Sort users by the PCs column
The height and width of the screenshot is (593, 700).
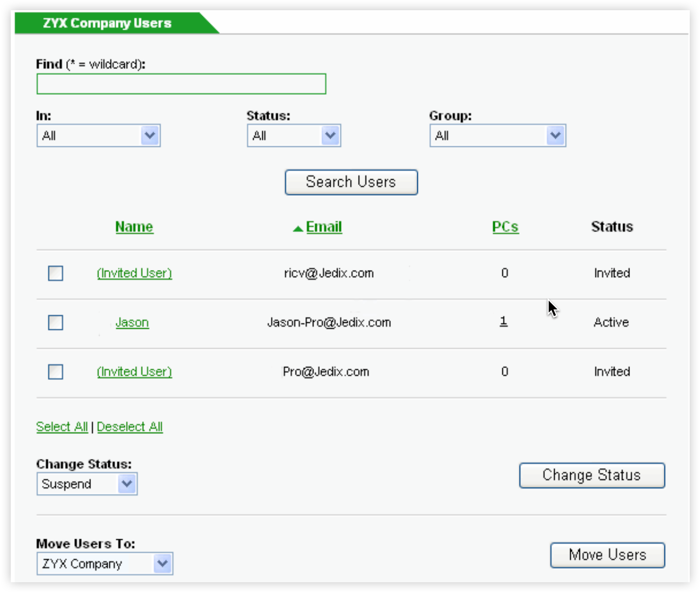tap(505, 227)
